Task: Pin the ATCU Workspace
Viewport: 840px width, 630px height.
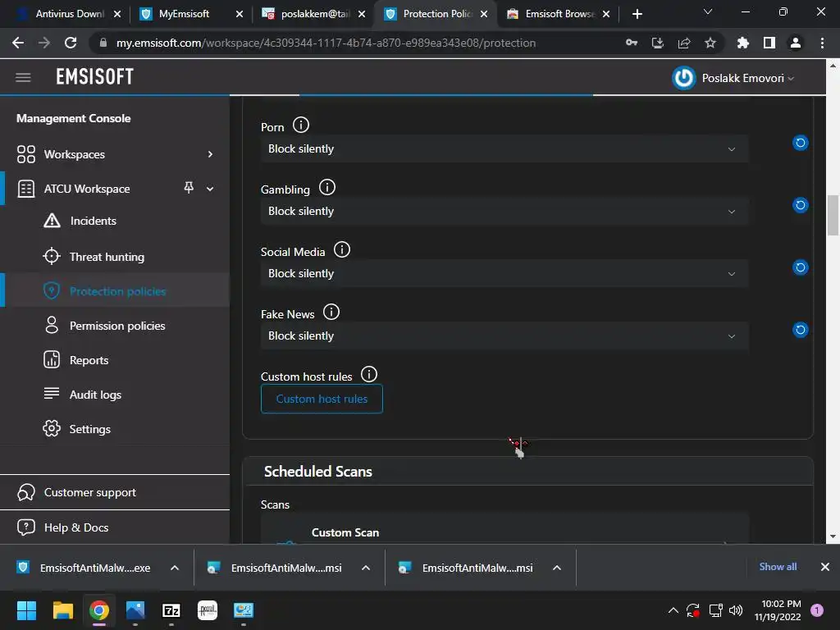Action: coord(189,188)
